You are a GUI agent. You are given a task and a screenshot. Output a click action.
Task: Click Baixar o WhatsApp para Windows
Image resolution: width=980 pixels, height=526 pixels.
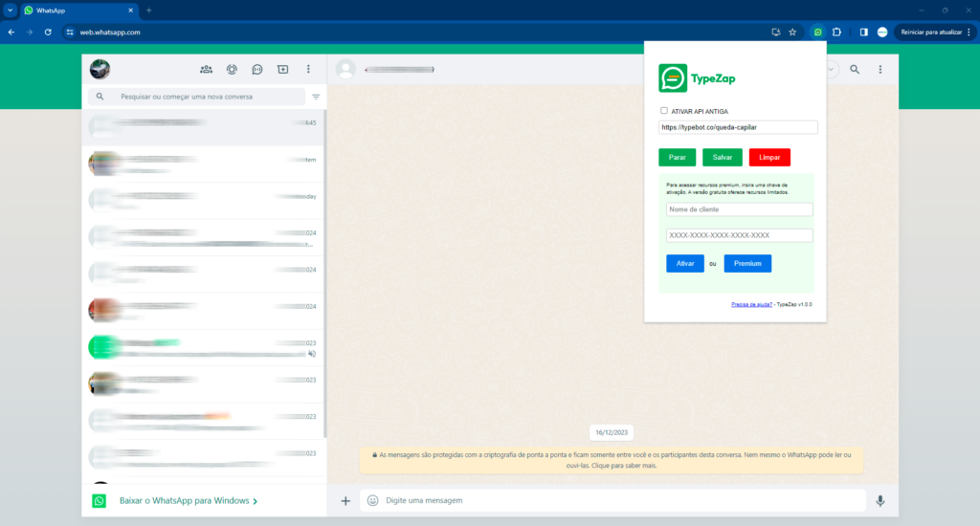189,501
